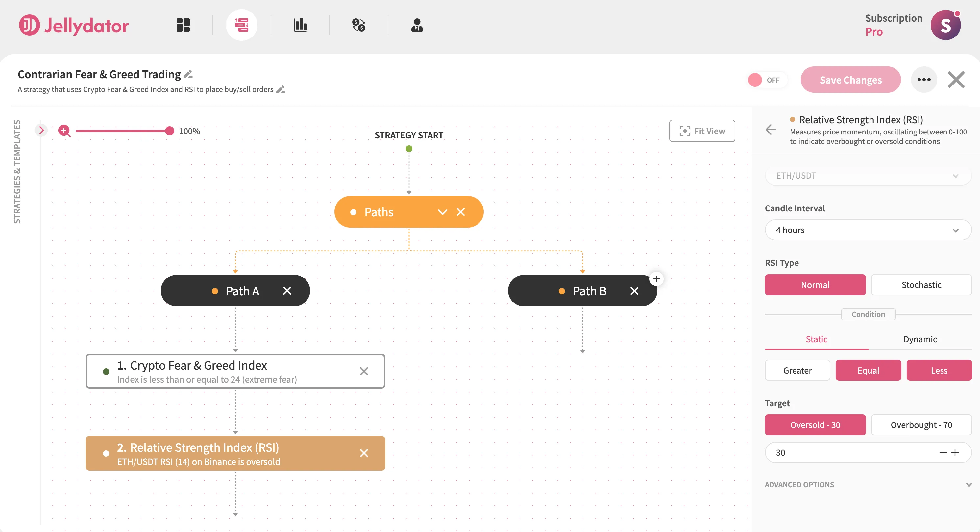Select Normal RSI type
Viewport: 980px width, 532px height.
pos(815,285)
